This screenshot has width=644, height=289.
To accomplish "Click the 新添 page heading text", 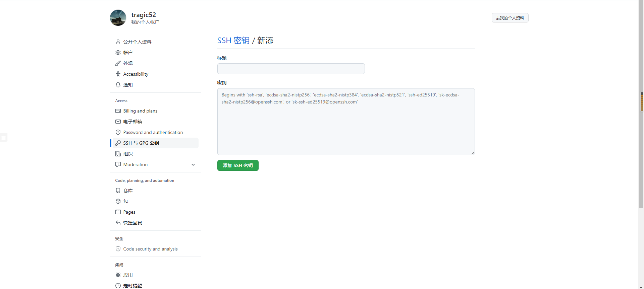I will tap(265, 41).
